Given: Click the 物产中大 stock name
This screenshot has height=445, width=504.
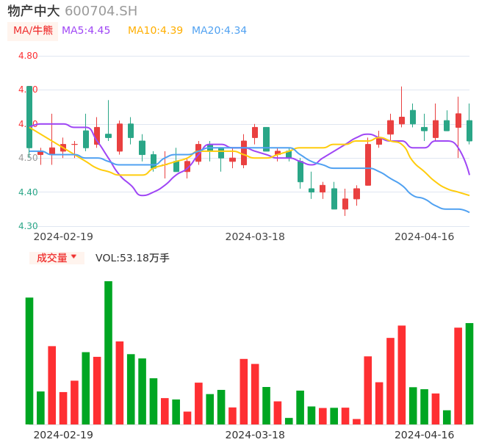Looking at the screenshot, I should [x=34, y=11].
